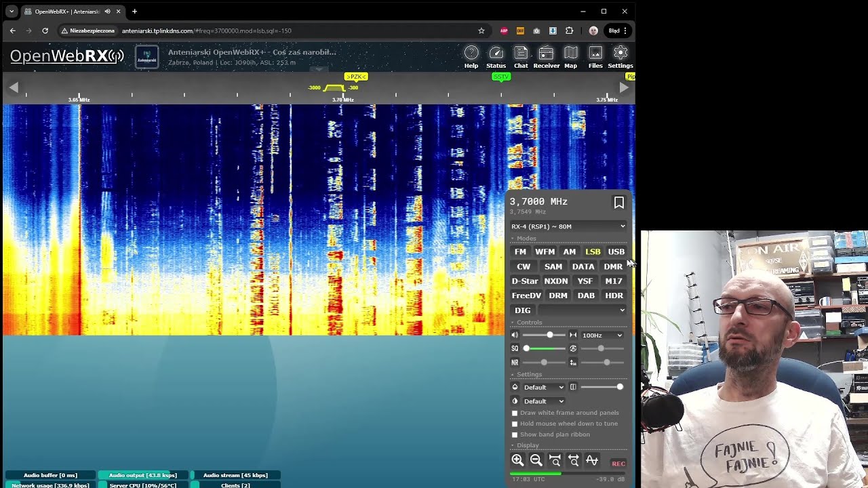Click the auto-squelch icon beside the SQ slider
This screenshot has height=488, width=868.
point(573,348)
